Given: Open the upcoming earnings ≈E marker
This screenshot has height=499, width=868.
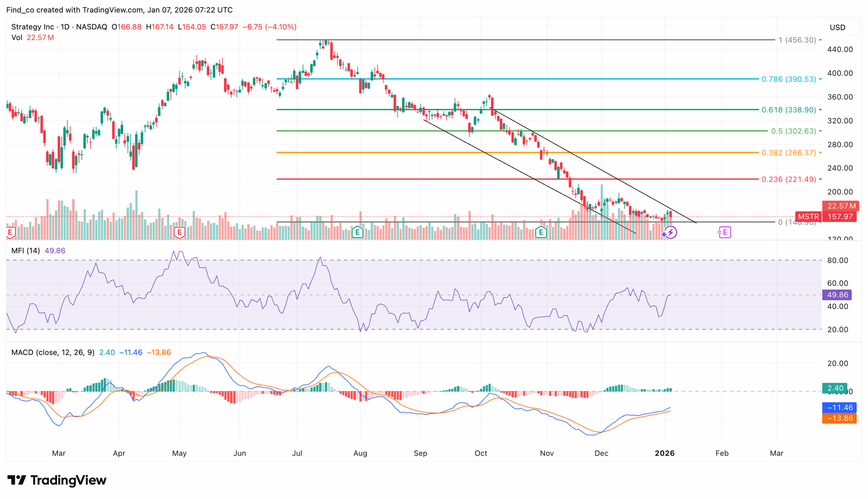Looking at the screenshot, I should coord(725,232).
